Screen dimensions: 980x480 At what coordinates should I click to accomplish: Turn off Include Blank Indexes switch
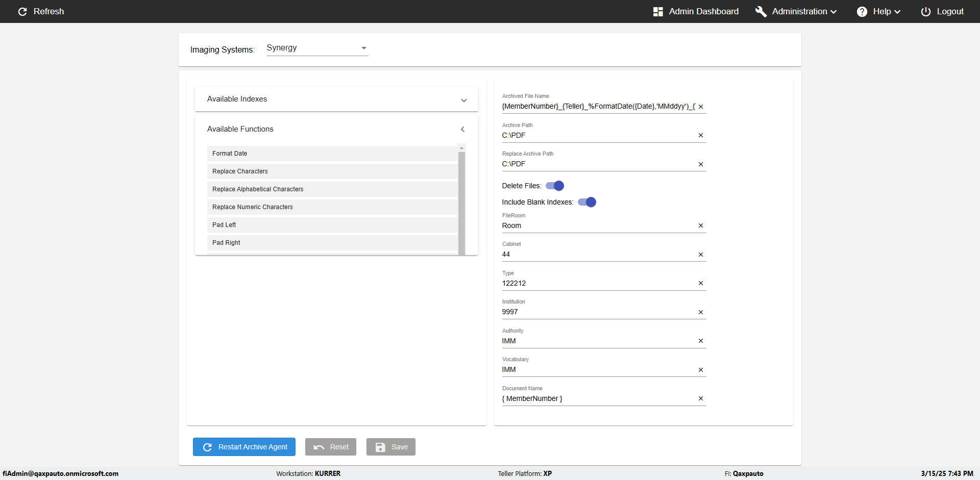pyautogui.click(x=587, y=202)
